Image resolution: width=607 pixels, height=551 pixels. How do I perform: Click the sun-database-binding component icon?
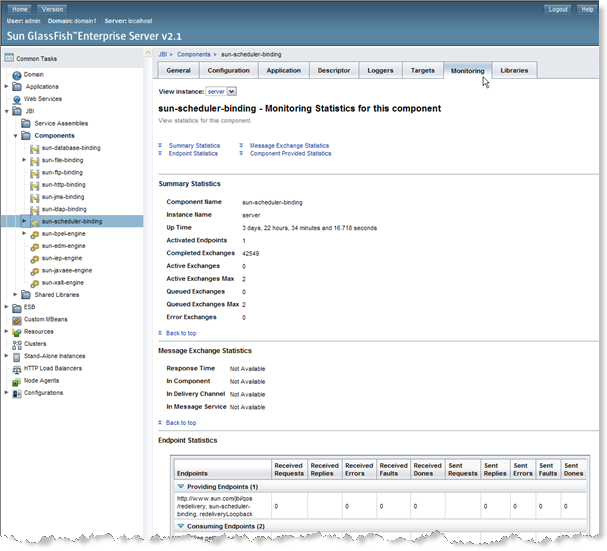35,149
